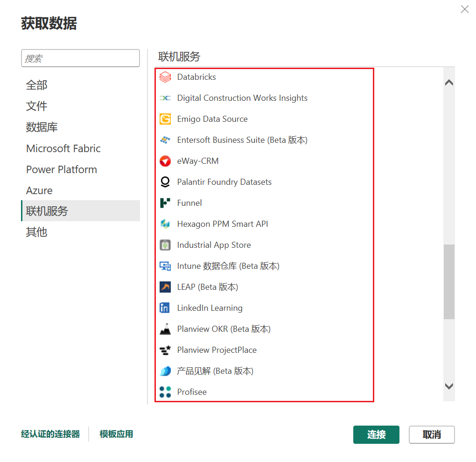Viewport: 476px width, 462px height.
Task: Click the LinkedIn Learning icon
Action: click(165, 308)
